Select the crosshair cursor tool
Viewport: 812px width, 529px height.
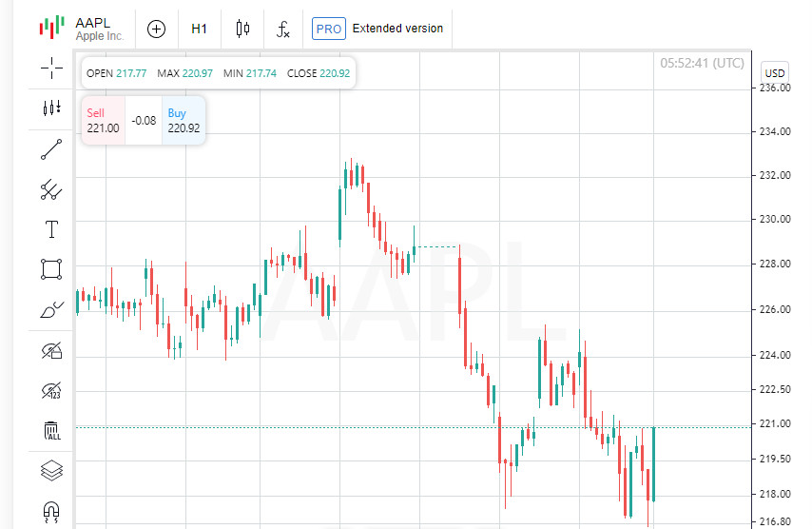click(x=51, y=68)
